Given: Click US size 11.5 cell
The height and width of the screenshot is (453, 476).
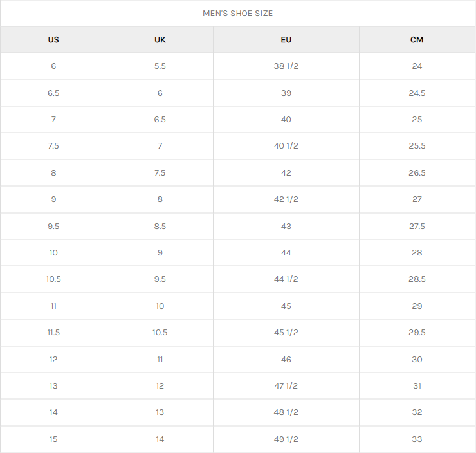Looking at the screenshot, I should click(53, 333).
